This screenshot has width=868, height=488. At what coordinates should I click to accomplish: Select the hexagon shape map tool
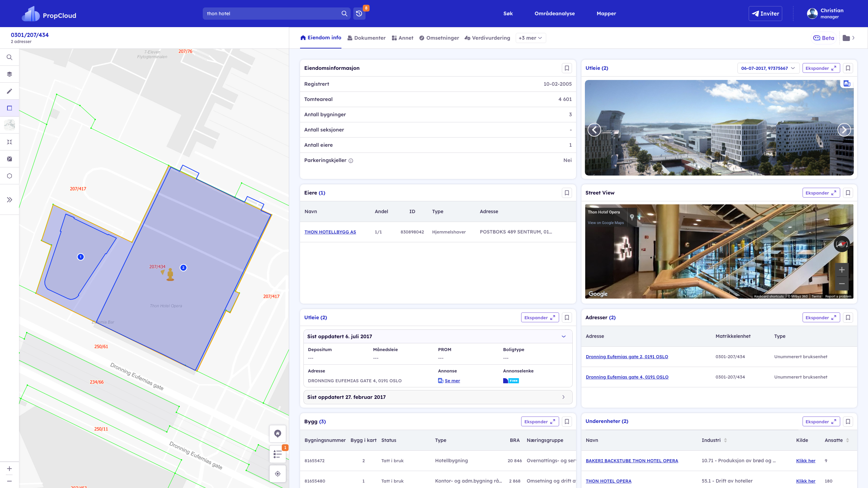(x=9, y=176)
